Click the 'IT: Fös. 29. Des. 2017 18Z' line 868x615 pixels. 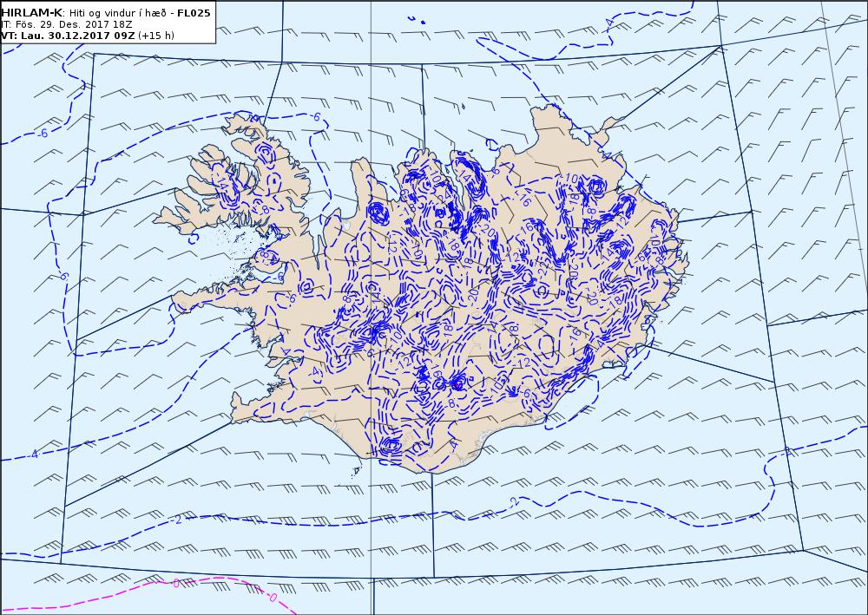click(67, 25)
